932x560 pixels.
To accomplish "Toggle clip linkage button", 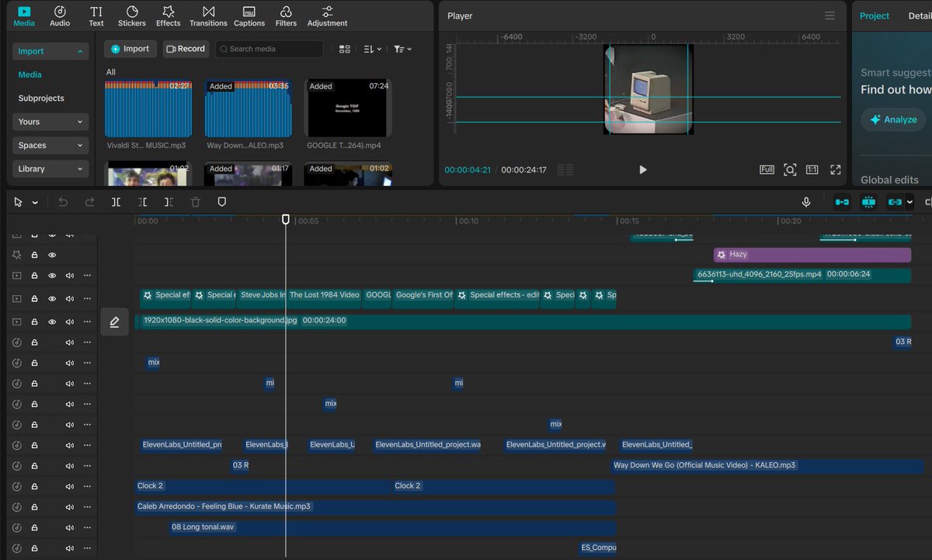I will click(895, 202).
